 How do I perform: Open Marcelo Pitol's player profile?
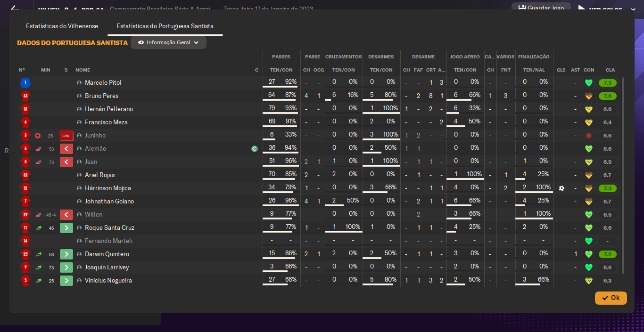tap(103, 83)
